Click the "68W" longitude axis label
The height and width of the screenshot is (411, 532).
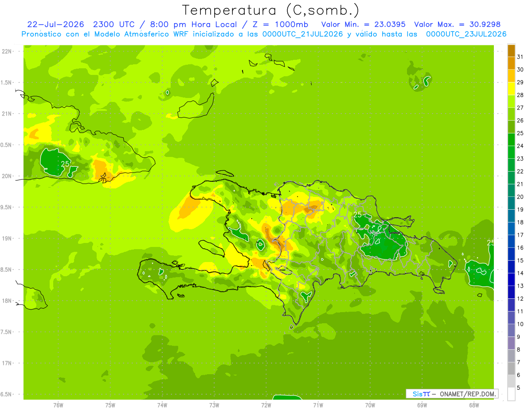point(473,405)
